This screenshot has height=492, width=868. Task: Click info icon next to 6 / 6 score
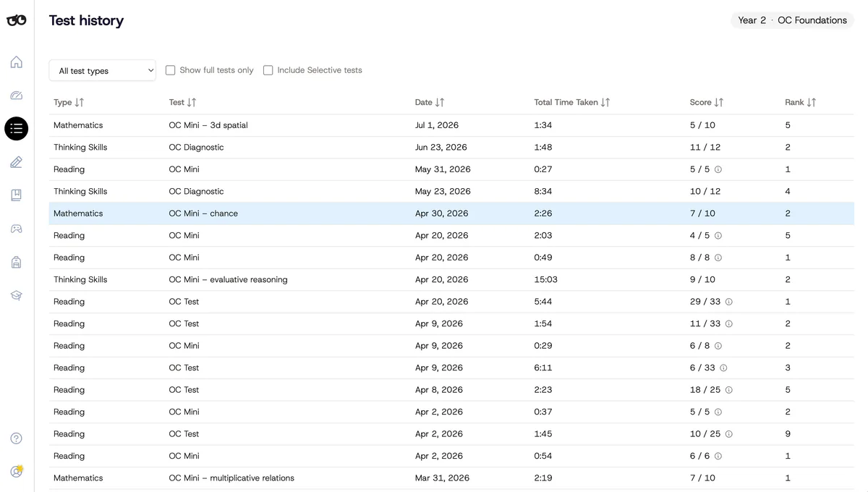point(718,457)
